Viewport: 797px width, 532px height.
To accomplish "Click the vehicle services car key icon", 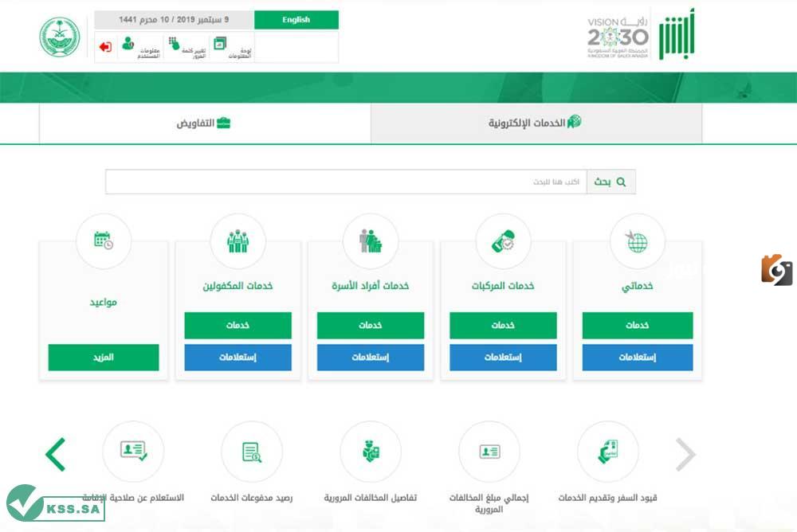I will [503, 241].
